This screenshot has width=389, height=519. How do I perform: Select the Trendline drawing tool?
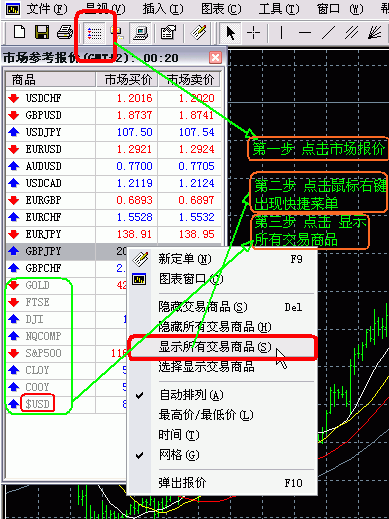[328, 33]
